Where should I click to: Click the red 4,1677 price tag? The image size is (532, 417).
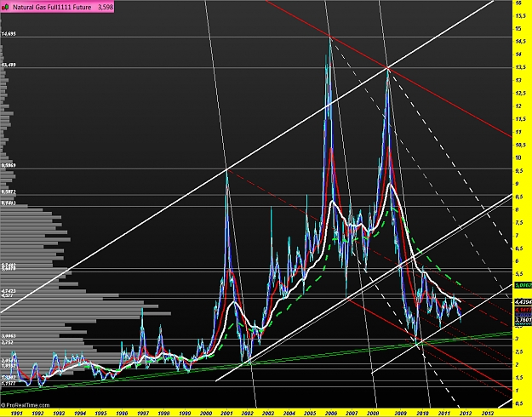(x=523, y=310)
